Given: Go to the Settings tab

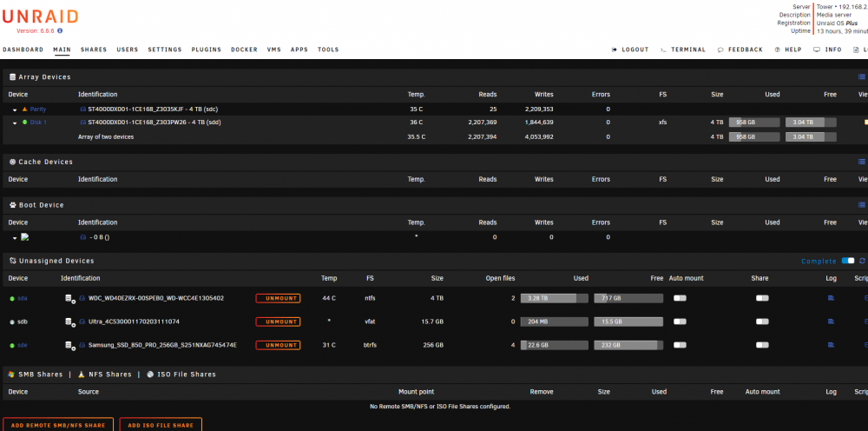Looking at the screenshot, I should [x=164, y=50].
